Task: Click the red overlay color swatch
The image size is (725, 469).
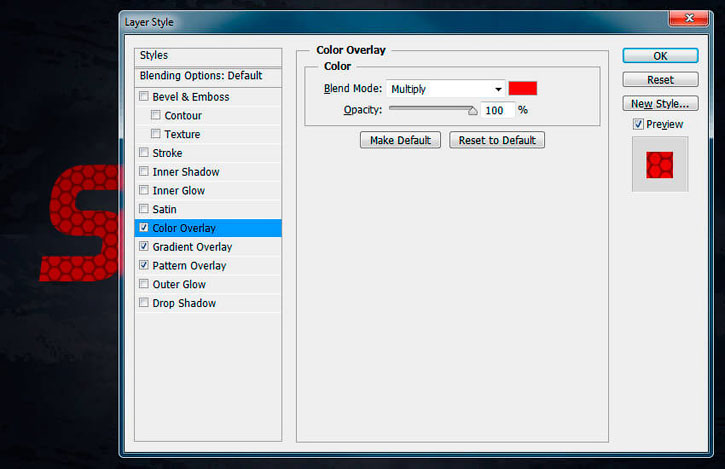Action: [522, 88]
